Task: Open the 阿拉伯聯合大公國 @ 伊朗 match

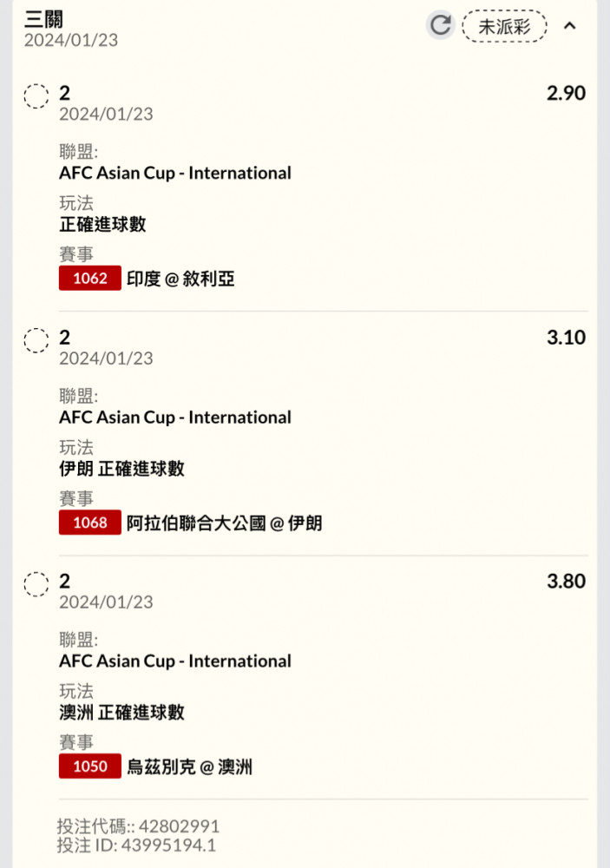Action: coord(224,523)
